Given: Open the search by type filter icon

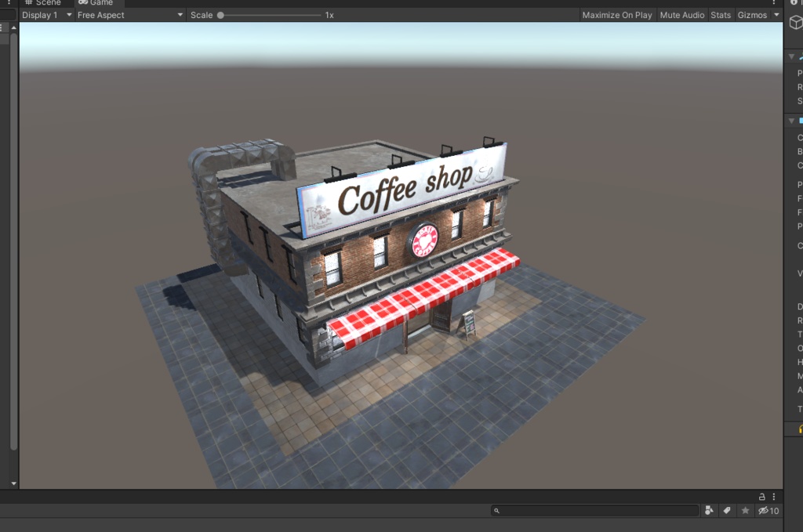Looking at the screenshot, I should (x=710, y=510).
